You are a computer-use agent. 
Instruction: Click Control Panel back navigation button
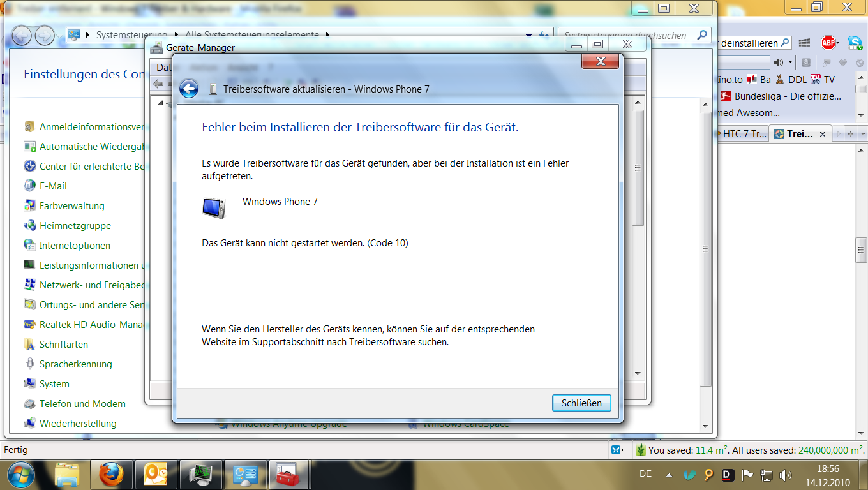[22, 35]
